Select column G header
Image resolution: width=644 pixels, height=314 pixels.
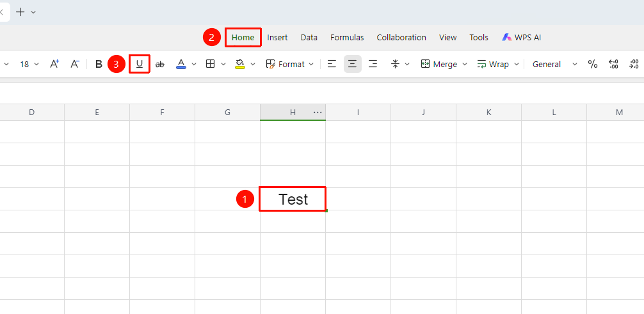pos(227,112)
